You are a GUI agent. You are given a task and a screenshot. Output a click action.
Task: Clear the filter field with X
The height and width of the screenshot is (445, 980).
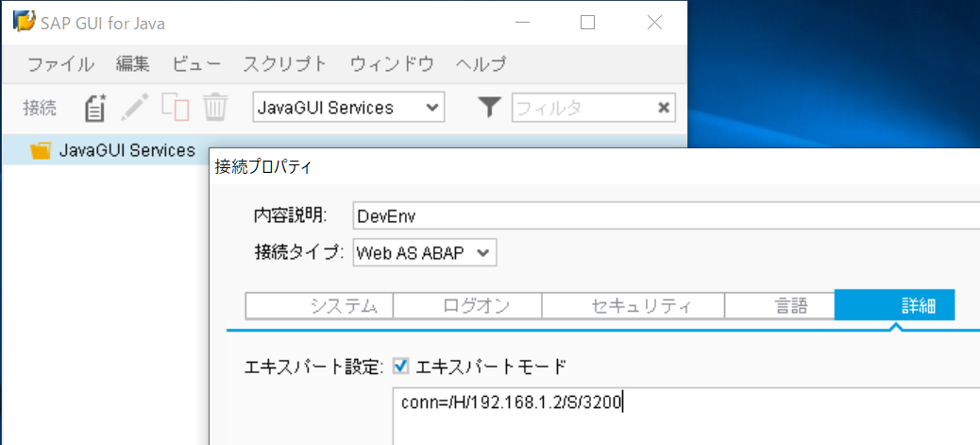pyautogui.click(x=664, y=108)
